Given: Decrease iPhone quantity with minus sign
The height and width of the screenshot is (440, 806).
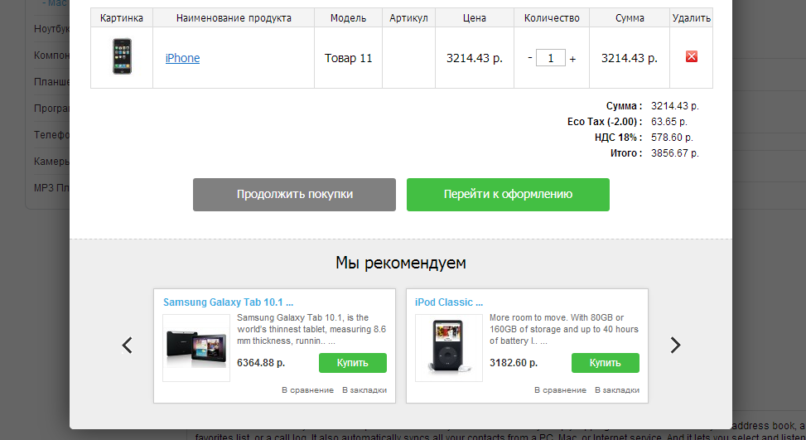Looking at the screenshot, I should point(529,57).
